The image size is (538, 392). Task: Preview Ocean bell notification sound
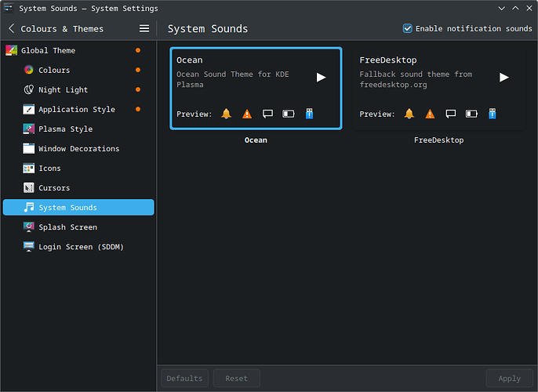[226, 114]
